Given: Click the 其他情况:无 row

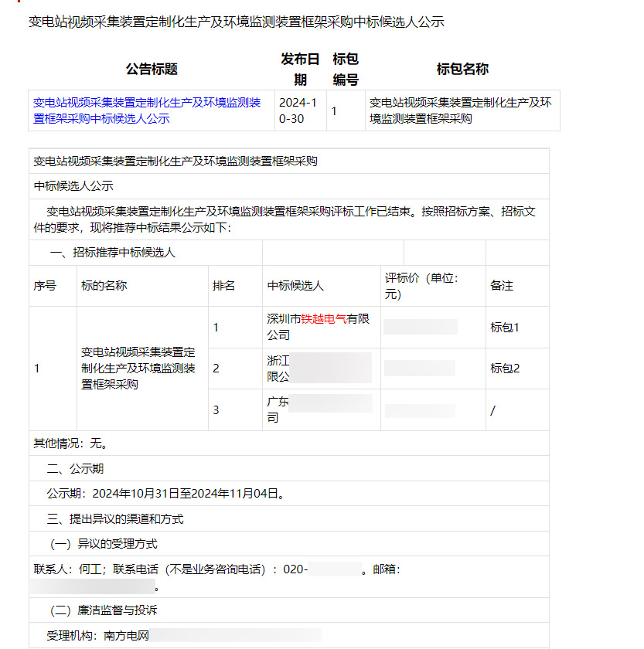Looking at the screenshot, I should (x=70, y=443).
